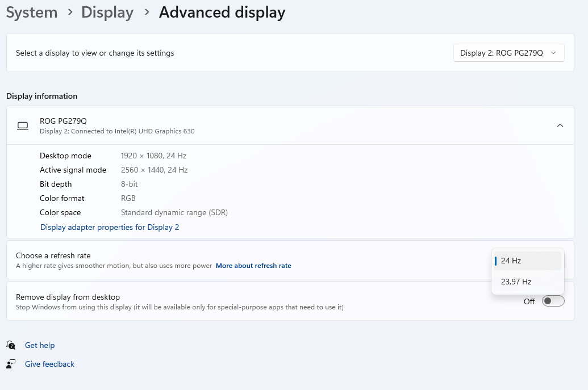Image resolution: width=588 pixels, height=390 pixels.
Task: Click the Select a display settings row
Action: (x=290, y=53)
